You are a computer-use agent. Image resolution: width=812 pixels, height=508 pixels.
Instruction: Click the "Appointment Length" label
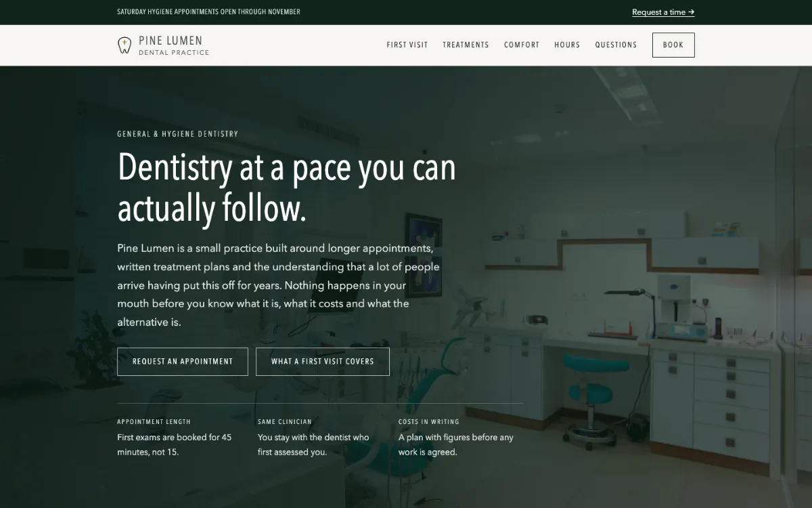[154, 422]
